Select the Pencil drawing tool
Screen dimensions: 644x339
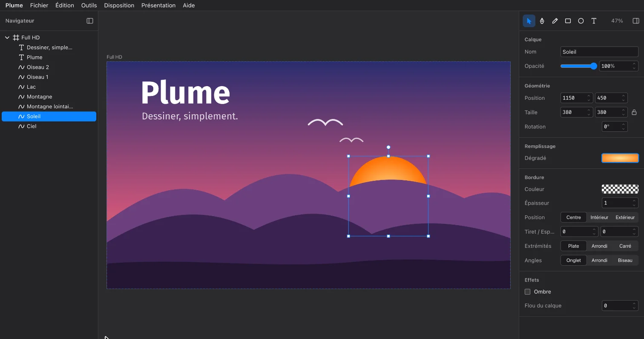[x=555, y=21]
